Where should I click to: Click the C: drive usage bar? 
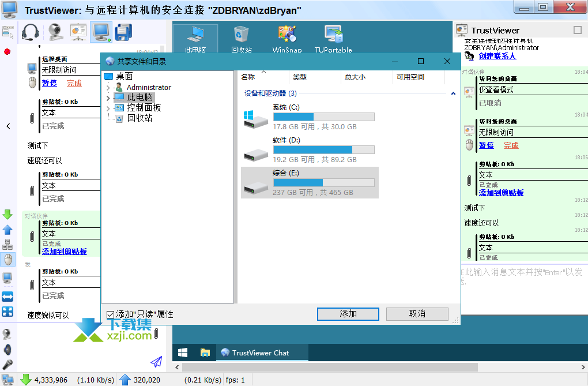point(324,117)
